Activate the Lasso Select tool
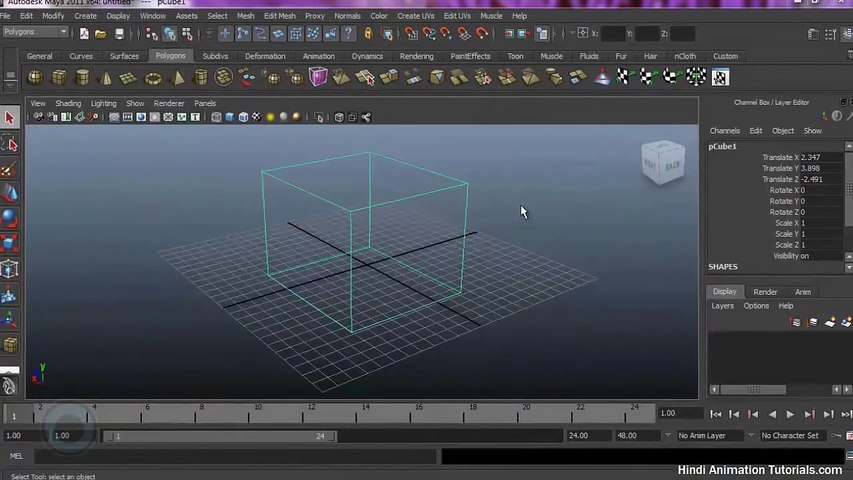 pyautogui.click(x=9, y=144)
